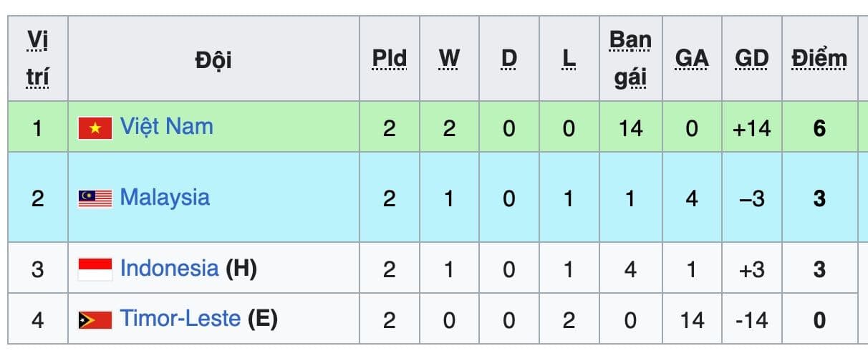Click the (H) host marker by Indonesia
This screenshot has width=868, height=351.
pyautogui.click(x=241, y=269)
